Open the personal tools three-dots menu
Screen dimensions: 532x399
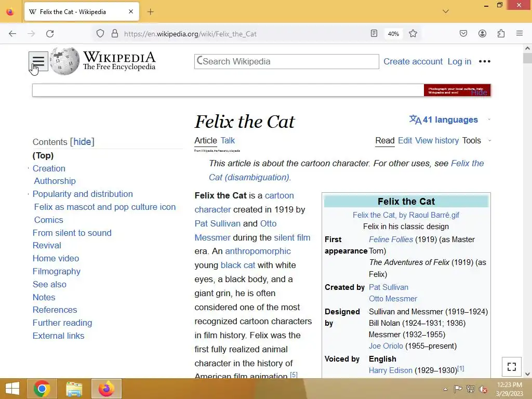(x=485, y=61)
